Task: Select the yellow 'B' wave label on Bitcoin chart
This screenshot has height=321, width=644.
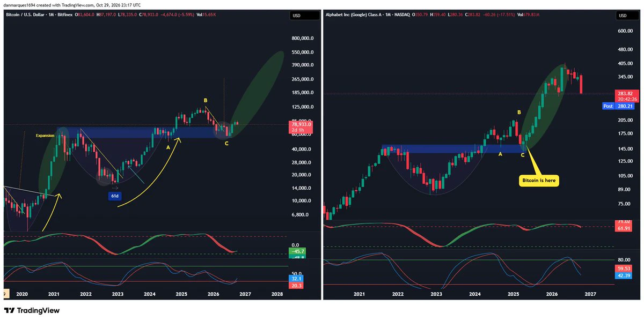Action: pos(204,100)
